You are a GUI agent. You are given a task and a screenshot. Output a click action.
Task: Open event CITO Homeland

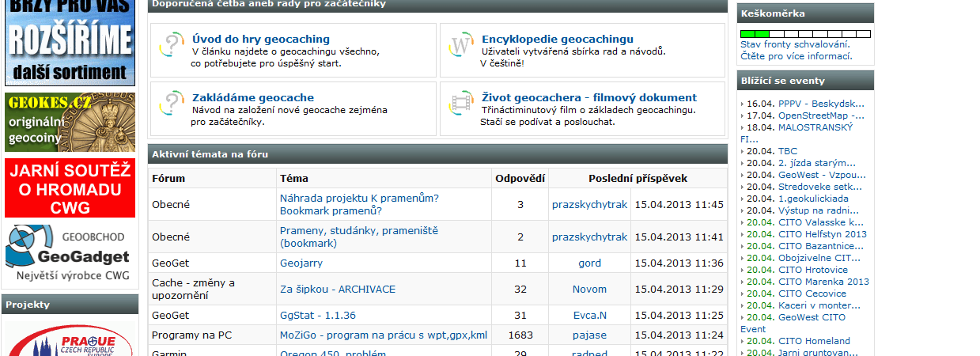pos(814,340)
